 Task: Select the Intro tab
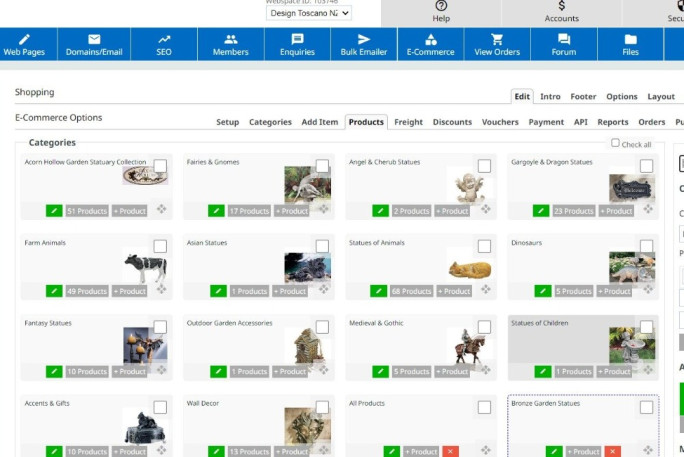(x=550, y=96)
